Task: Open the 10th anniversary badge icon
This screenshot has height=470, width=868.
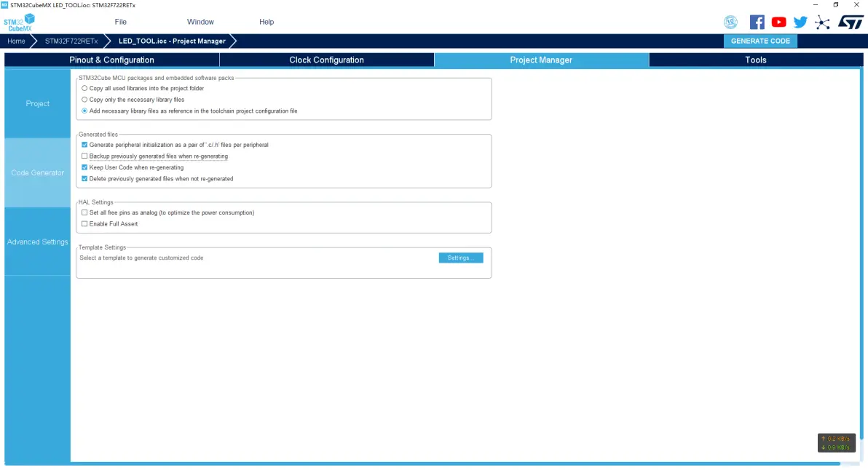Action: (730, 22)
